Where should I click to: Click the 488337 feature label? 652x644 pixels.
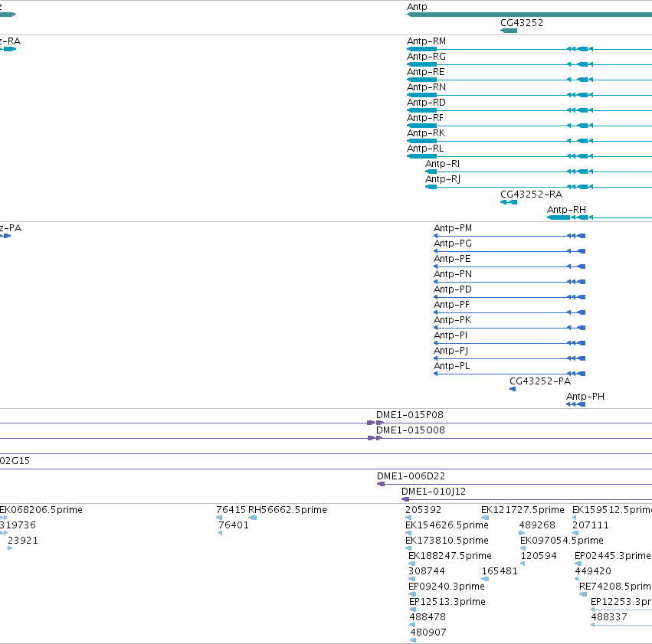609,617
